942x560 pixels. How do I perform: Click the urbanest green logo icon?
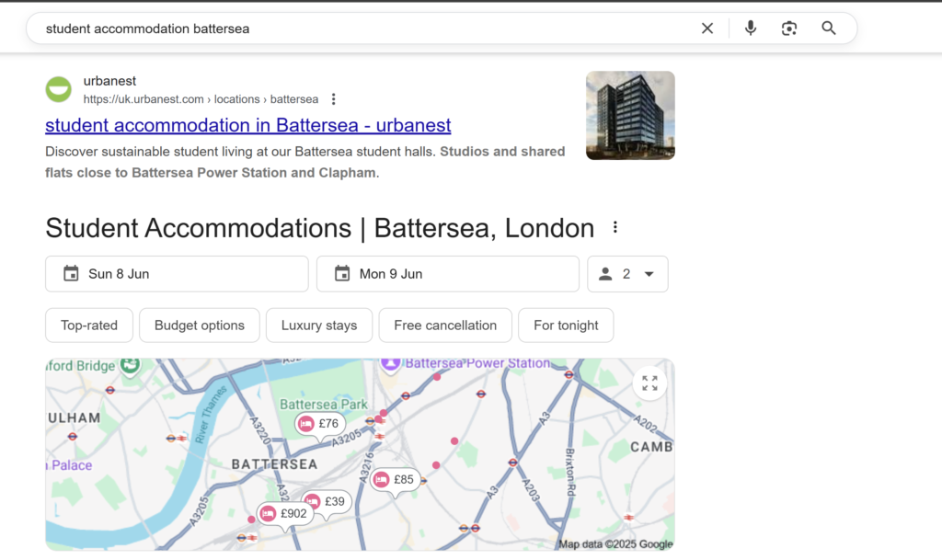[58, 89]
